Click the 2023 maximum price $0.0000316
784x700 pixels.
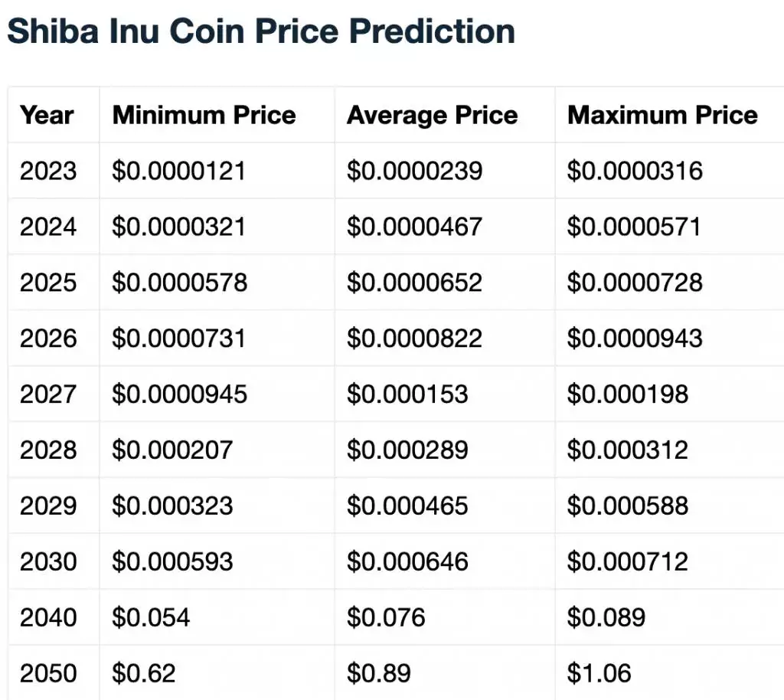(635, 171)
